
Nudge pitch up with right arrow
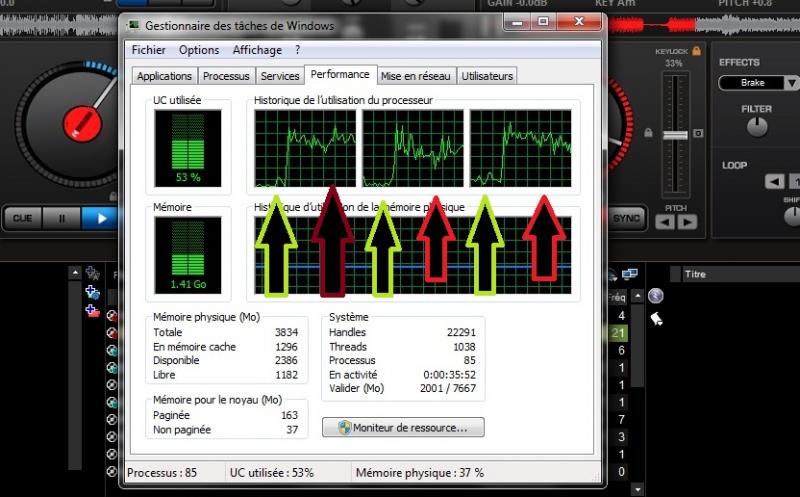click(688, 222)
